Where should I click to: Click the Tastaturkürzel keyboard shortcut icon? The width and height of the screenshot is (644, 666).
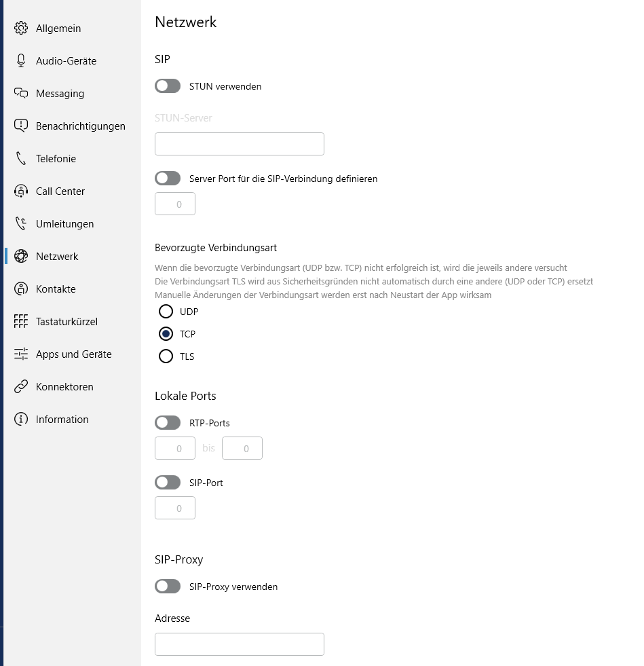click(x=21, y=321)
